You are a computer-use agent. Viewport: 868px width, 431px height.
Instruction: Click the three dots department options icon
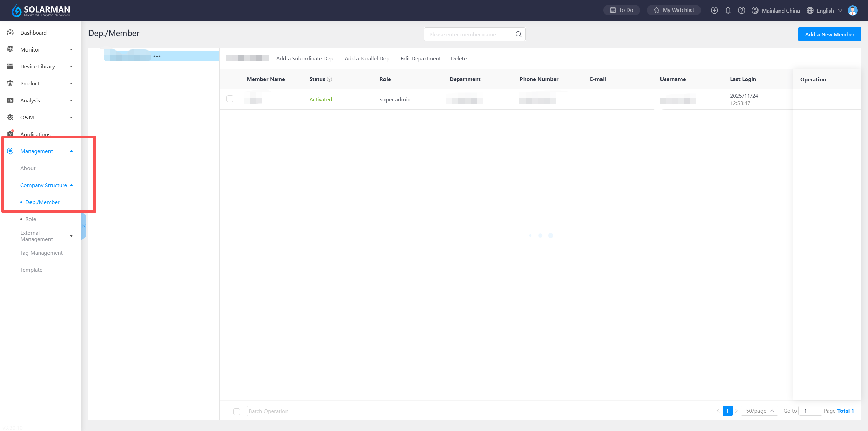[x=157, y=56]
